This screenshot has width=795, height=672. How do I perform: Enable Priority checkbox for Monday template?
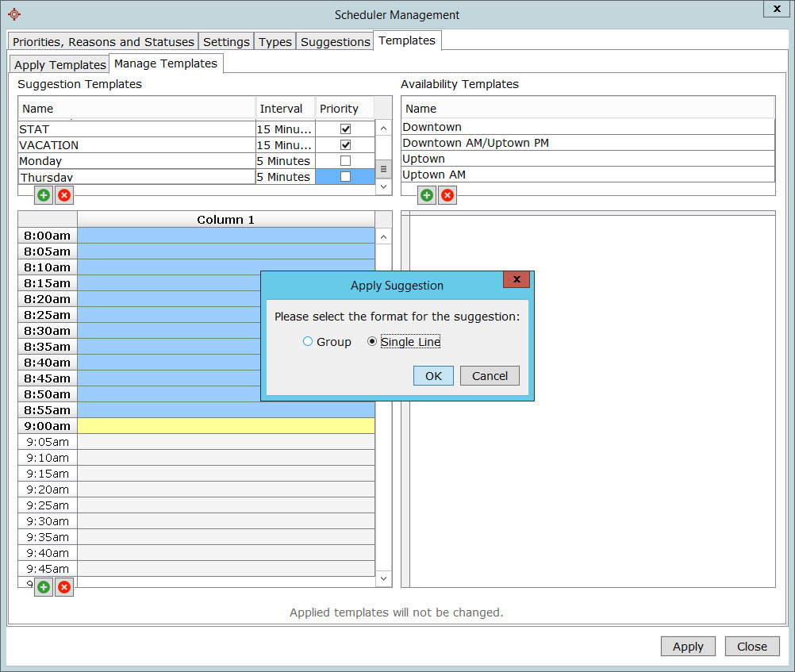345,161
